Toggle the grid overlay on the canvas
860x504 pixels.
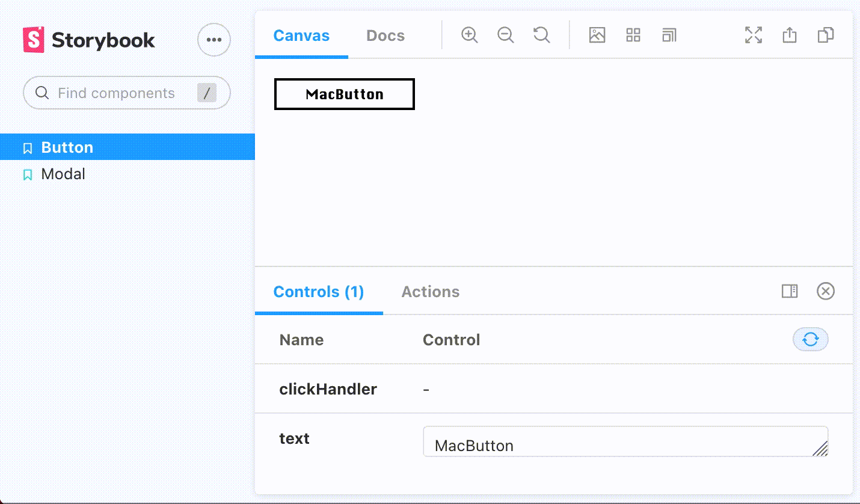pos(633,35)
